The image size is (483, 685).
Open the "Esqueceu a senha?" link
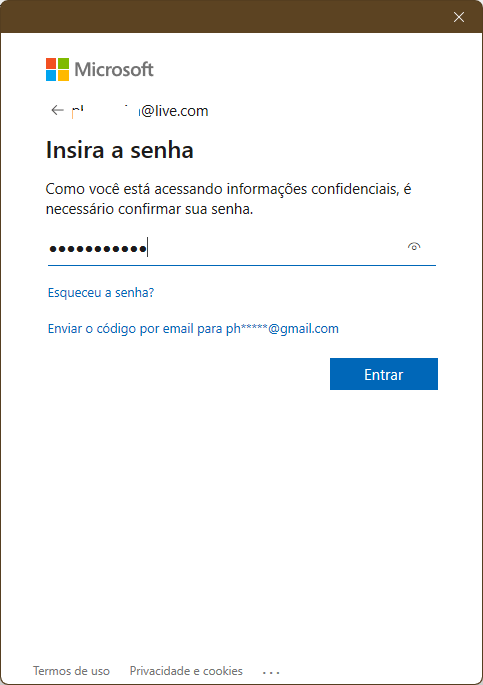[101, 292]
